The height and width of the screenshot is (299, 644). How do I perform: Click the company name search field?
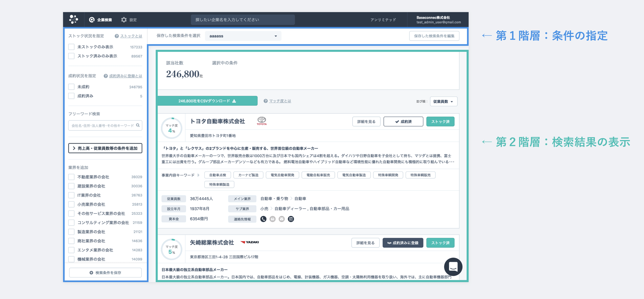[x=242, y=20]
